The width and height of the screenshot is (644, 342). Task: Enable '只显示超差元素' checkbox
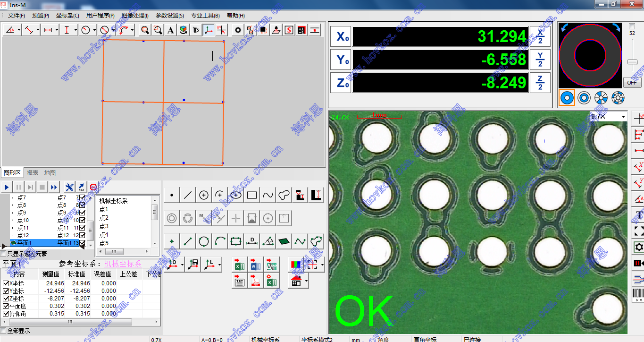coord(4,254)
